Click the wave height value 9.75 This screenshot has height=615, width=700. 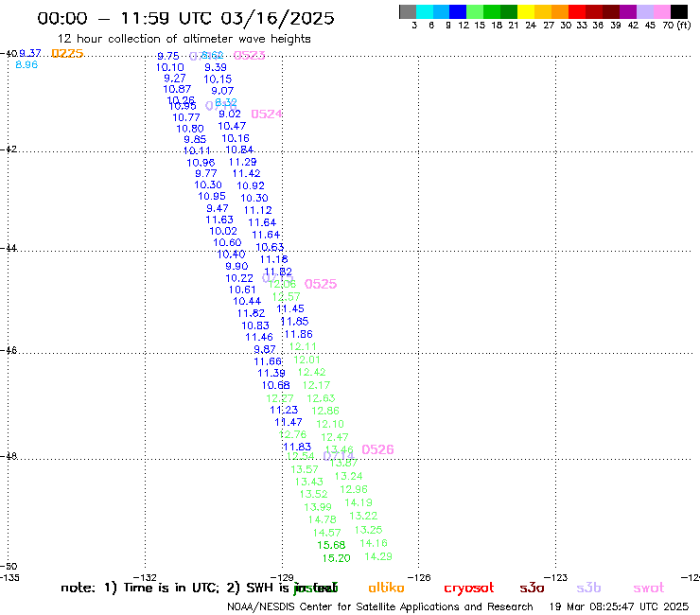[x=168, y=56]
